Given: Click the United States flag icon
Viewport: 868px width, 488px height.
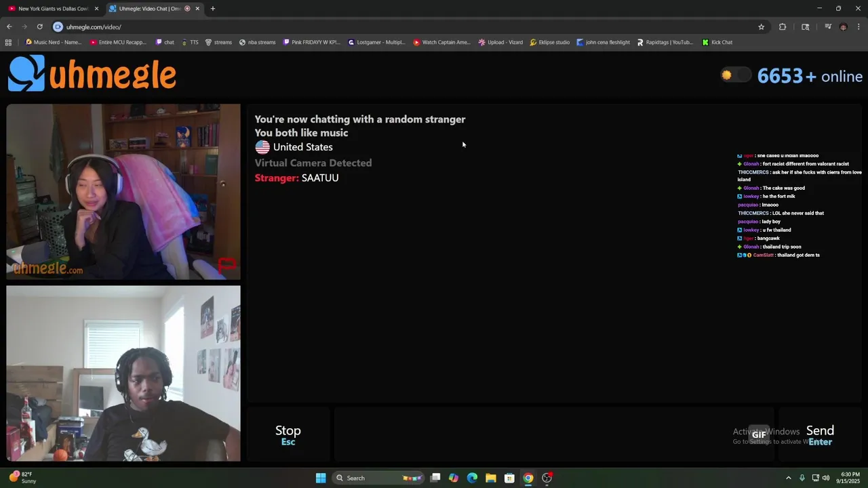Looking at the screenshot, I should (262, 147).
